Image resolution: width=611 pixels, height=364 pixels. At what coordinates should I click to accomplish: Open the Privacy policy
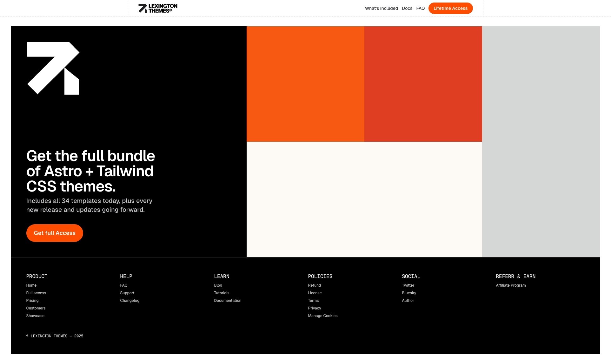coord(314,308)
